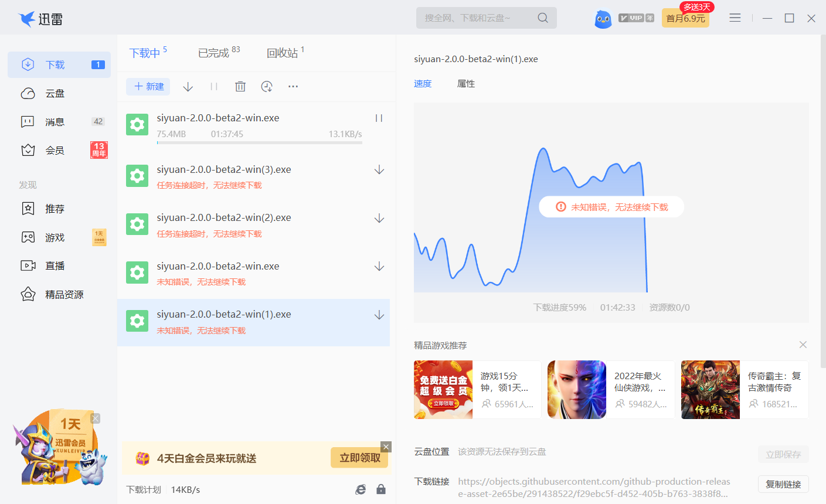Click the mascot 迅雷会员 promo image
Screen dimensions: 826x504
pos(59,448)
